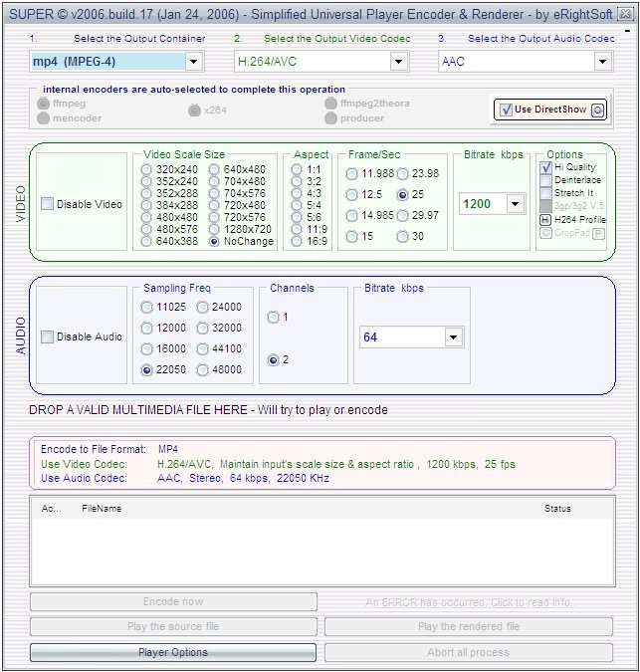
Task: Click the DROP A VALID MULTIMEDIA FILE HERE text
Action: pyautogui.click(x=138, y=410)
